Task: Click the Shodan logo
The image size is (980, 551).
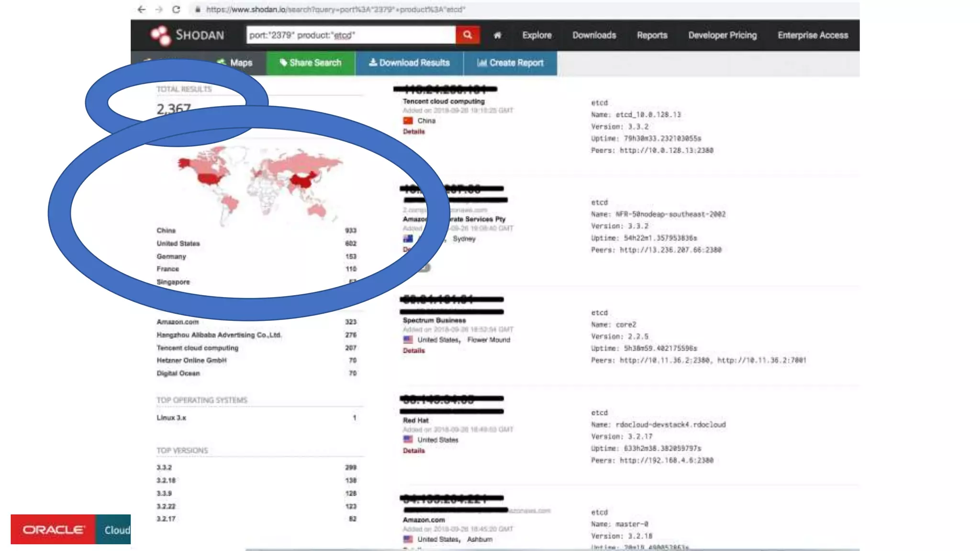Action: [187, 35]
